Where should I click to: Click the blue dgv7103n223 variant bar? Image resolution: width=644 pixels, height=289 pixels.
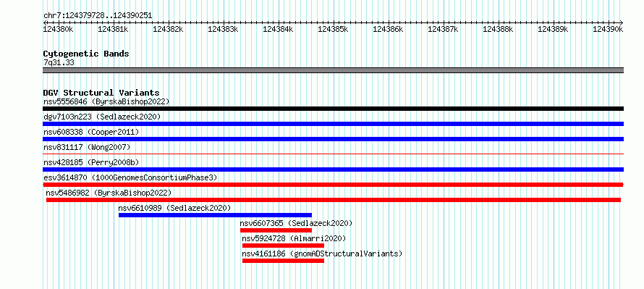point(333,124)
